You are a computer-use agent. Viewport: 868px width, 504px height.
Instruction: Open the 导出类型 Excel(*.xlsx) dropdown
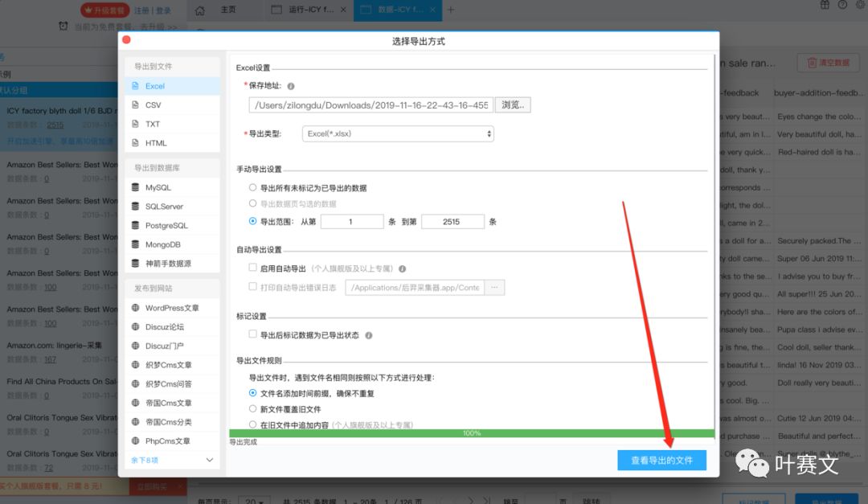click(398, 133)
